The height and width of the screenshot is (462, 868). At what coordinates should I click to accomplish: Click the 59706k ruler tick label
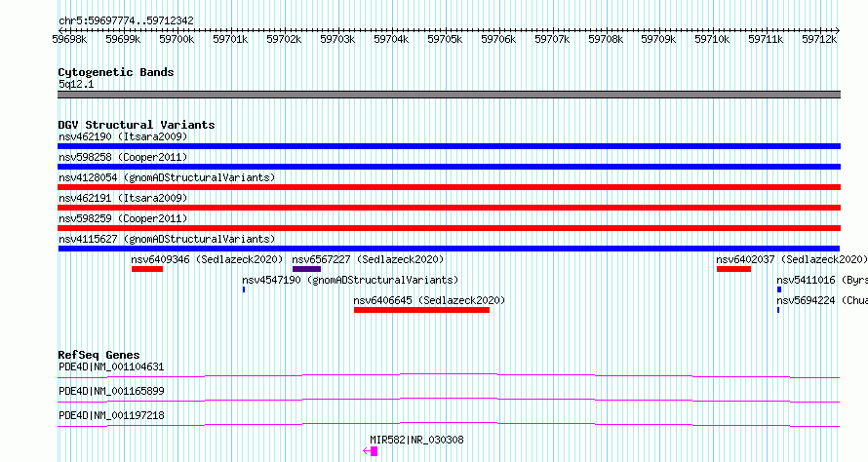498,39
